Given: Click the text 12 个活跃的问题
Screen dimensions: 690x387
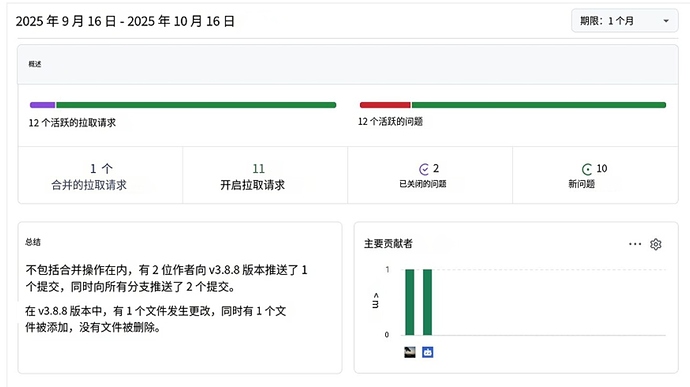Looking at the screenshot, I should coord(390,122).
